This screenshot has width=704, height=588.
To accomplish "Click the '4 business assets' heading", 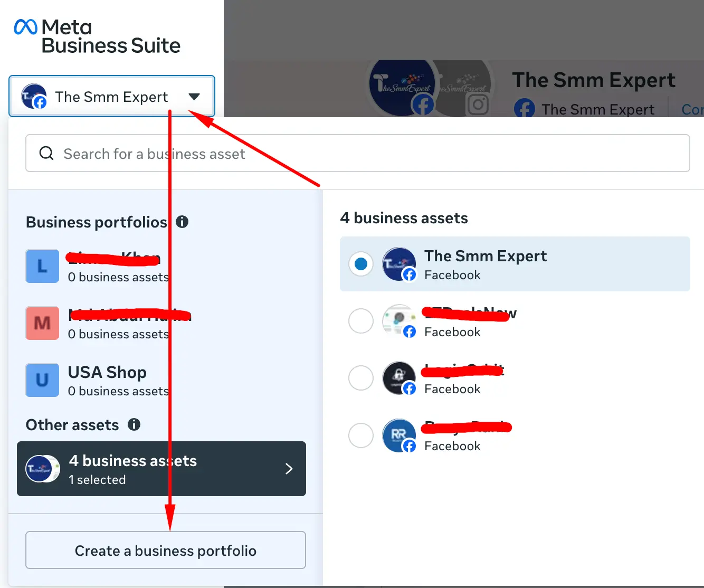I will (404, 218).
